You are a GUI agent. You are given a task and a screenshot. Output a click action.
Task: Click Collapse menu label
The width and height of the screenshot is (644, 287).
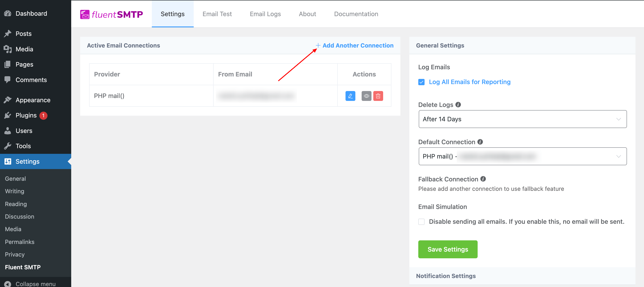[36, 284]
